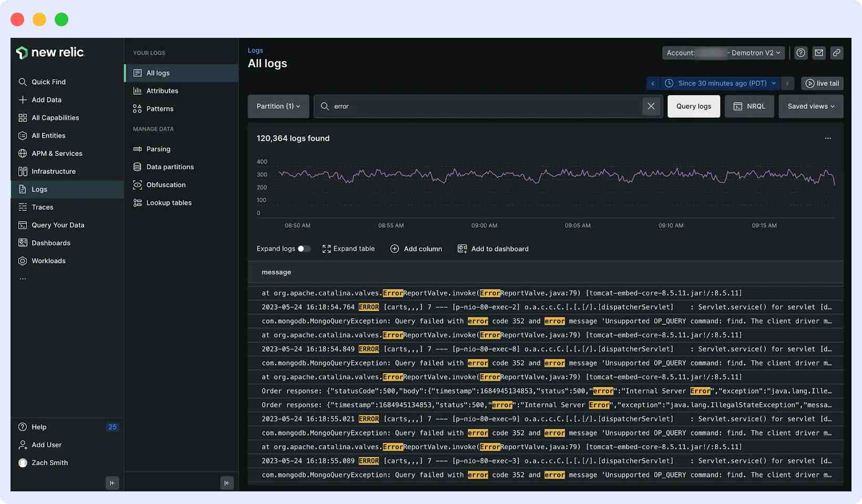The image size is (862, 504).
Task: Open the help question mark icon
Action: pos(801,53)
